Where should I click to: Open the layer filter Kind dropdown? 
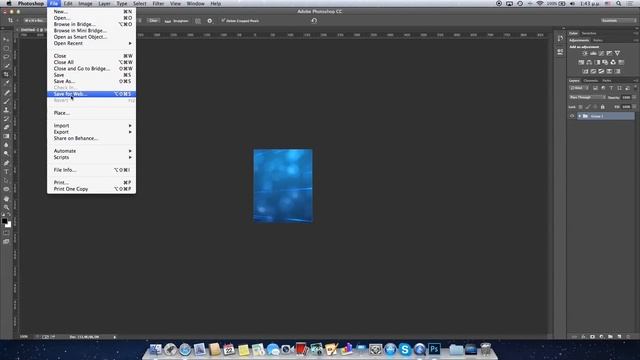coord(579,88)
